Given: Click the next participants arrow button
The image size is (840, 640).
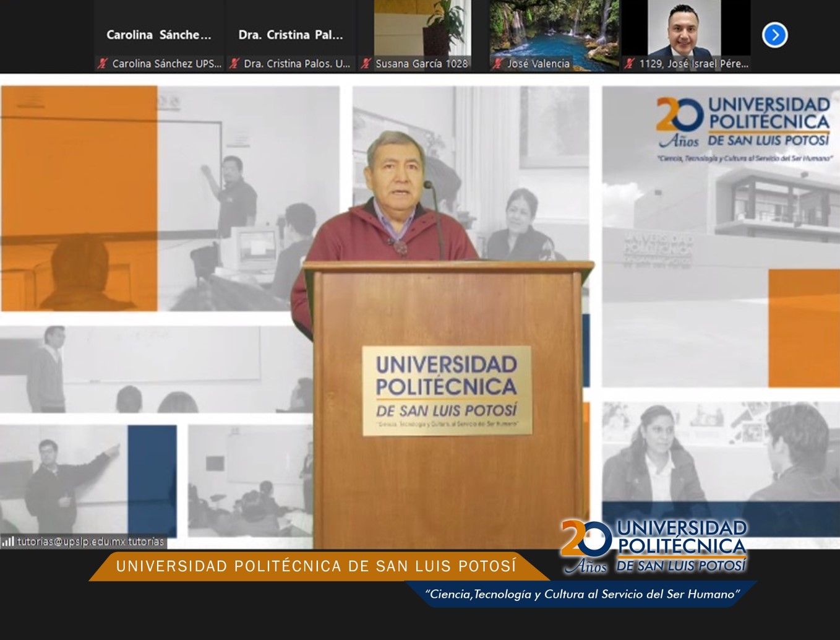Looking at the screenshot, I should point(774,35).
